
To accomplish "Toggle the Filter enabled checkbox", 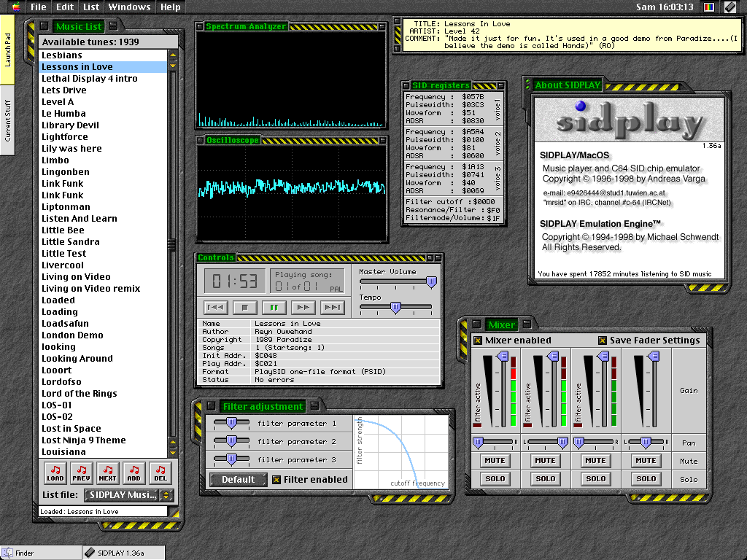I will coord(276,480).
